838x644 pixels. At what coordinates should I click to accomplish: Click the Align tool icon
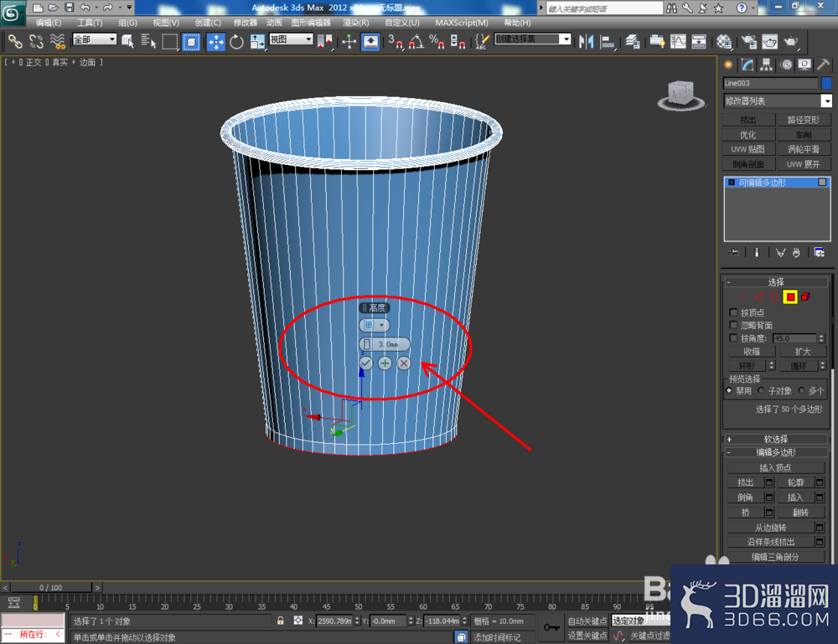(x=608, y=41)
